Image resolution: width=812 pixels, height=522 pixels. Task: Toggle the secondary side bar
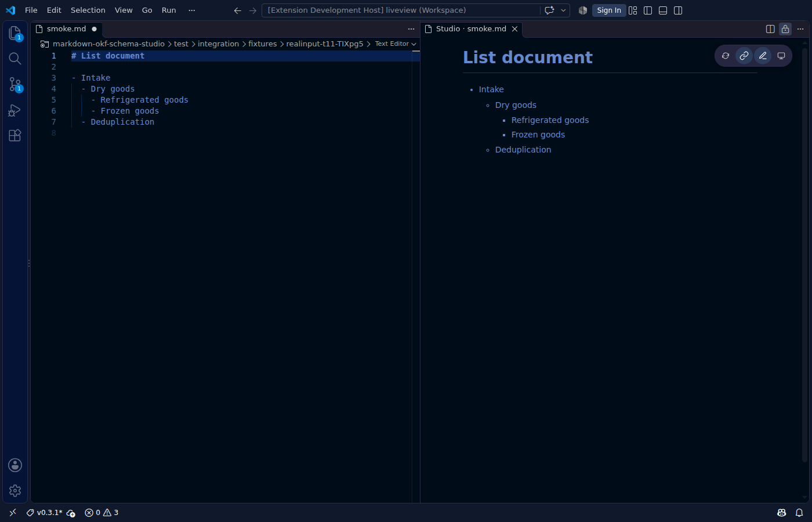click(x=678, y=10)
